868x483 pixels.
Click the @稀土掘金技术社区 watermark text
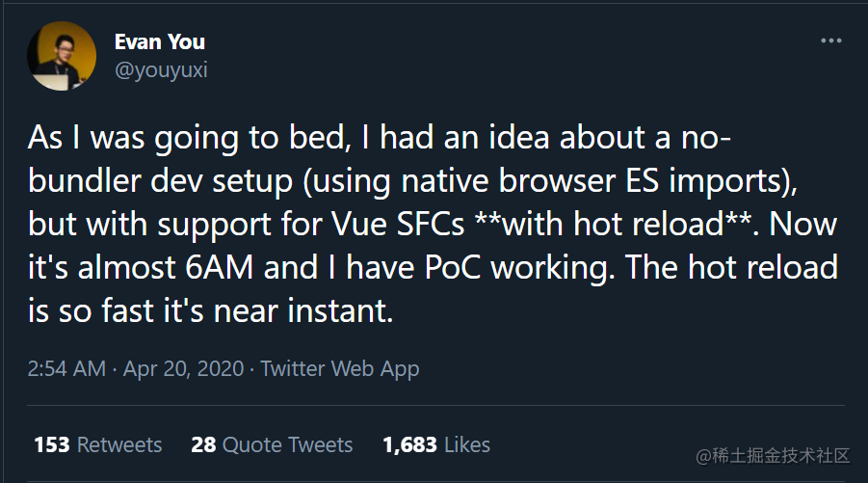coord(773,456)
